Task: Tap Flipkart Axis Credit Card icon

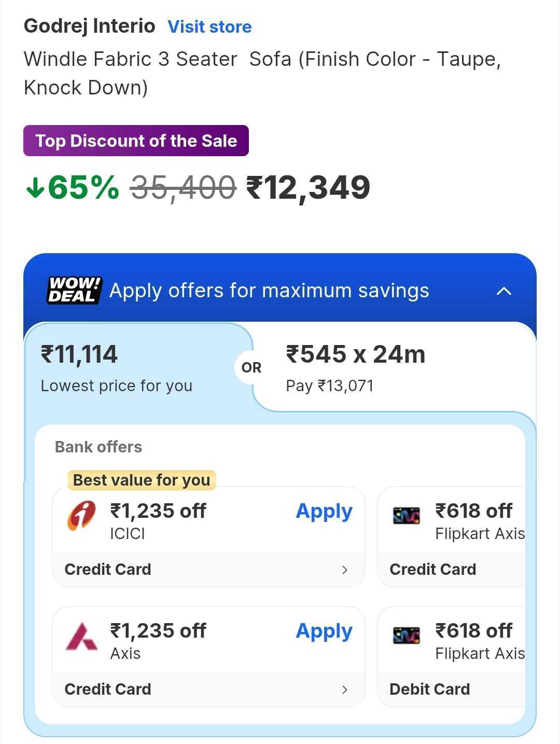Action: tap(407, 515)
